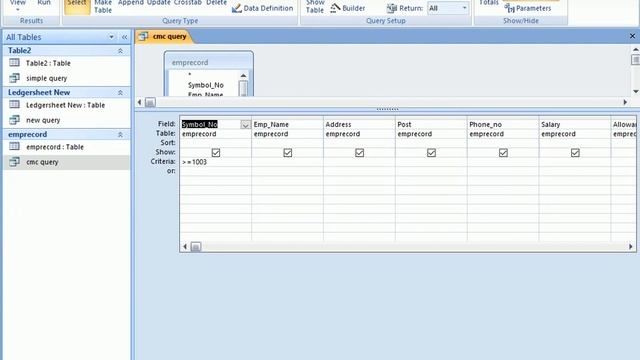The height and width of the screenshot is (360, 640).
Task: Toggle Show checkbox for Salary column
Action: (x=575, y=152)
